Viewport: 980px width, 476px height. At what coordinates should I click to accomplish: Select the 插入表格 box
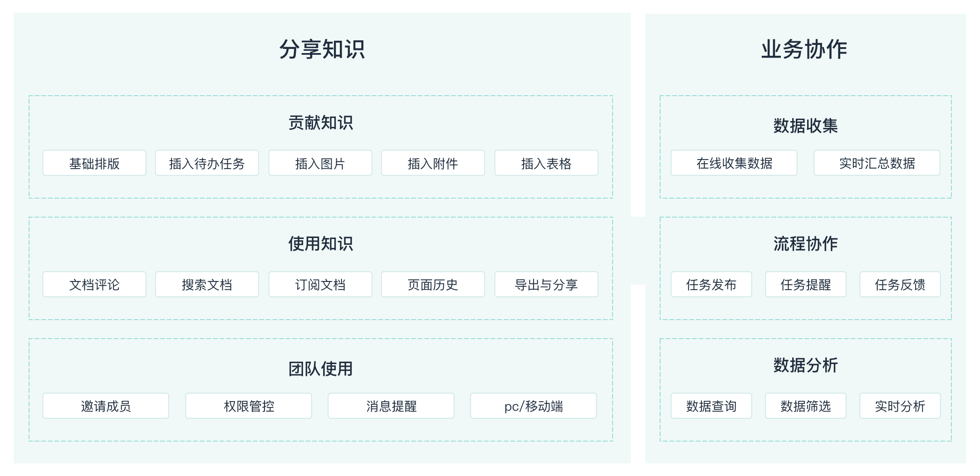[546, 163]
